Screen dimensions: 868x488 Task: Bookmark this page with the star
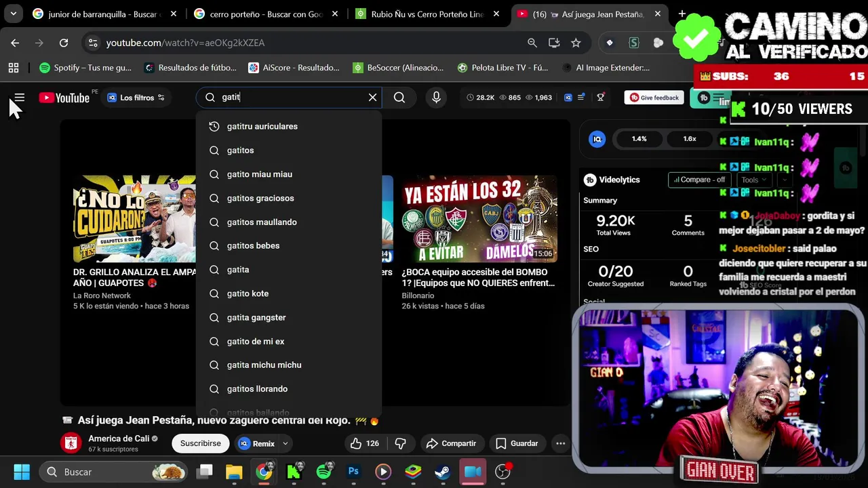[x=576, y=43]
